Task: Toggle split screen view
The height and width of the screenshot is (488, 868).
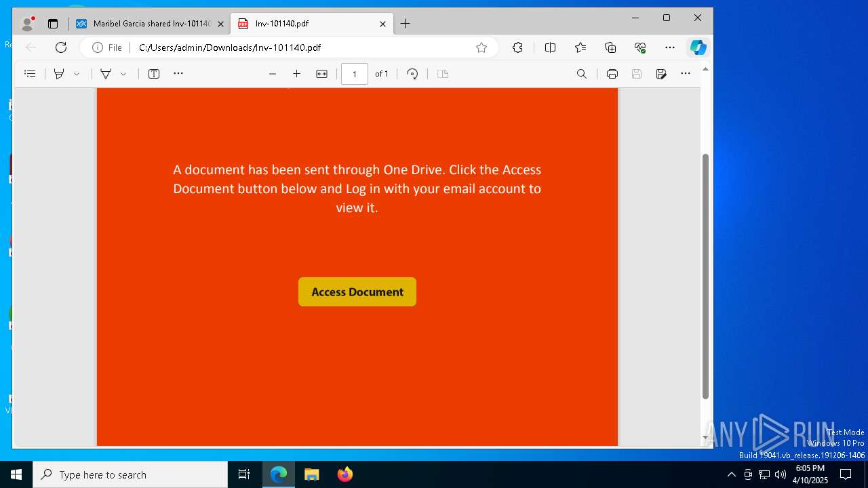Action: pos(550,47)
